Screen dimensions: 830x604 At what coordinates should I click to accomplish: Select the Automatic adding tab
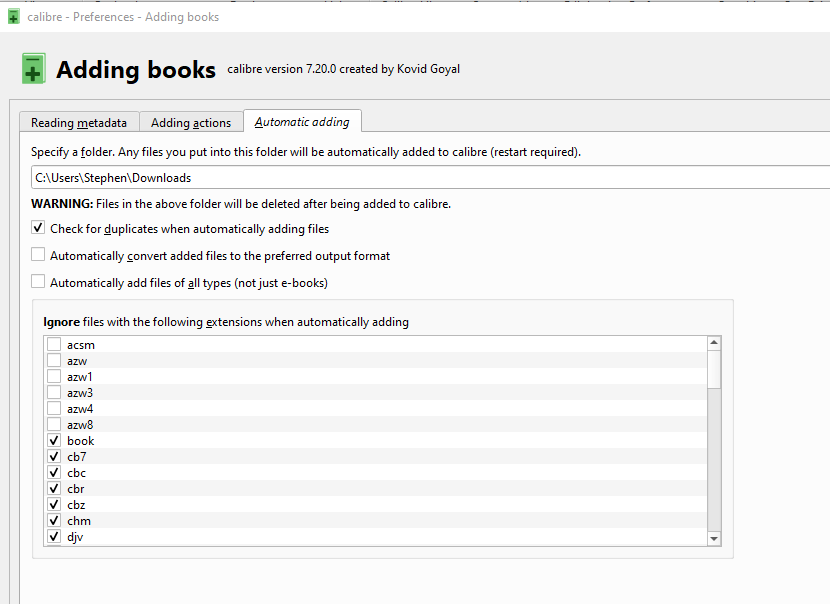[x=302, y=122]
